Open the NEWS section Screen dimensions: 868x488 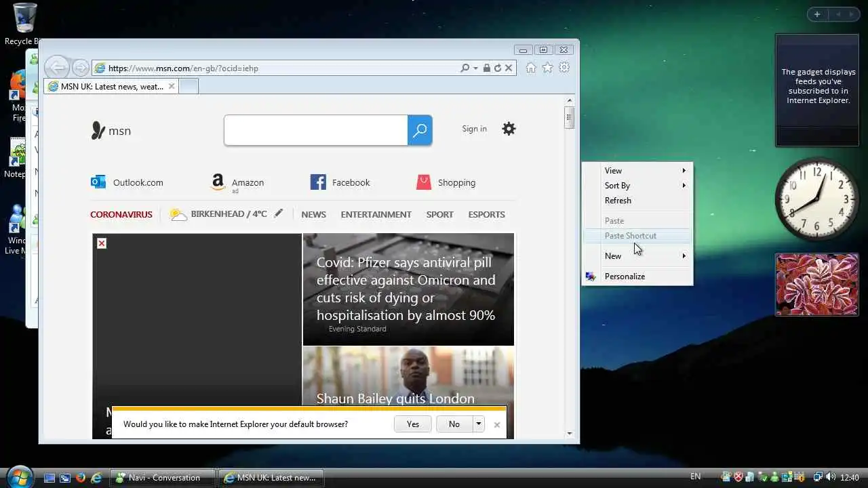coord(313,214)
